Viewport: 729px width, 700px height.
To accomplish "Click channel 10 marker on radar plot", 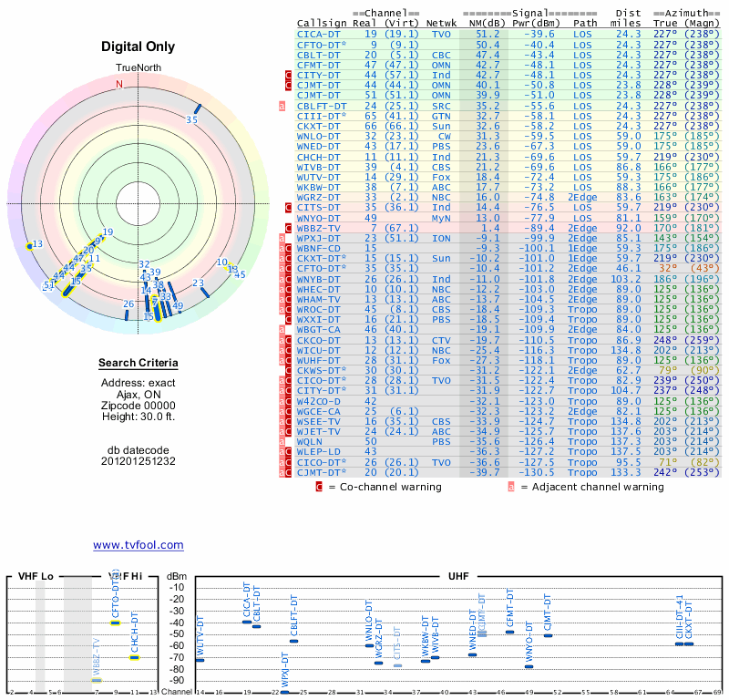I will 221,262.
